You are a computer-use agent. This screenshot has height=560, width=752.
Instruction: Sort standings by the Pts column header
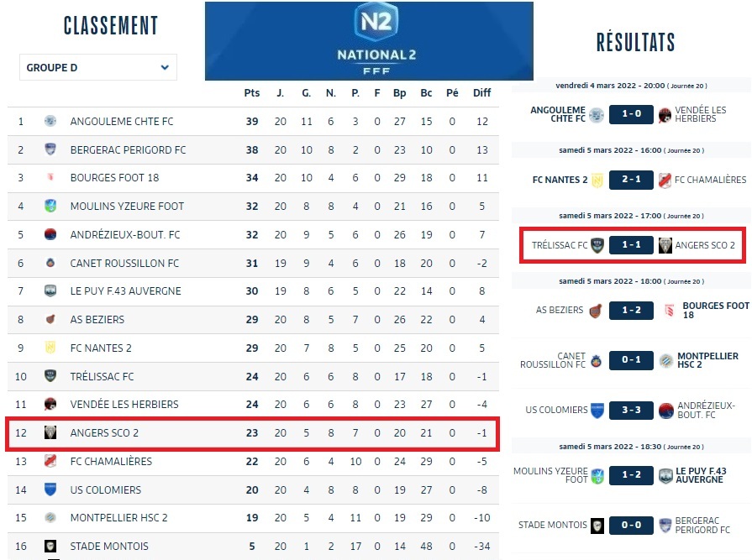coord(251,93)
